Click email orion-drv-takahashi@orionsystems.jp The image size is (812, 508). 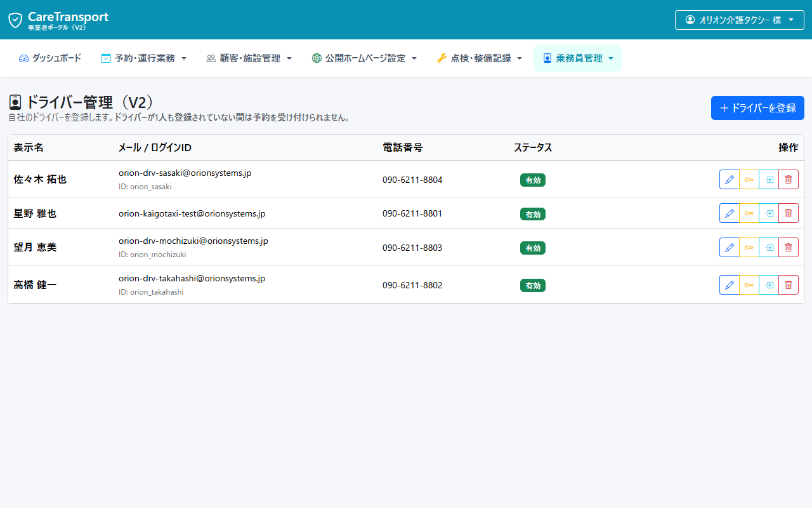(192, 278)
